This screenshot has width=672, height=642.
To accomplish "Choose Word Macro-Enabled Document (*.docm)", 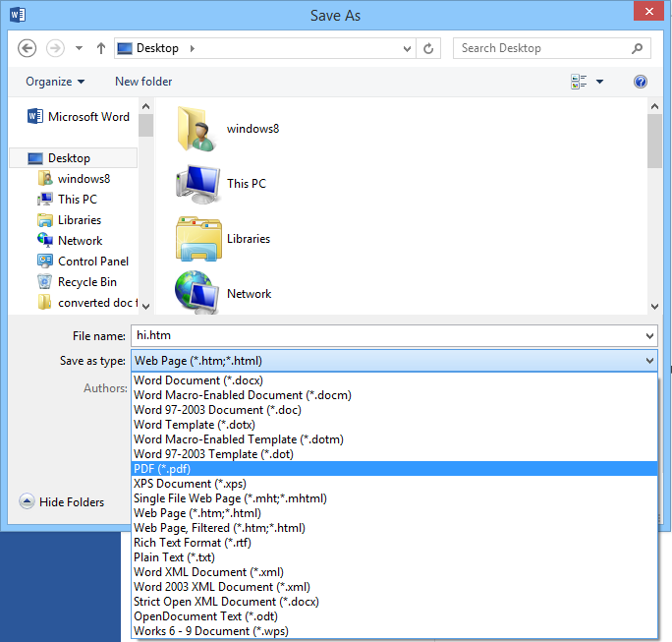I will [x=394, y=395].
